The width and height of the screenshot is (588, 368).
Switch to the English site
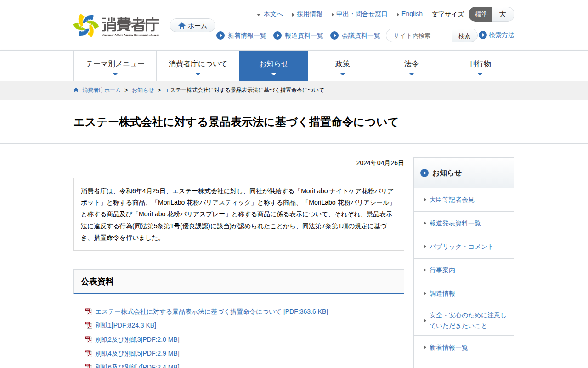(x=412, y=14)
